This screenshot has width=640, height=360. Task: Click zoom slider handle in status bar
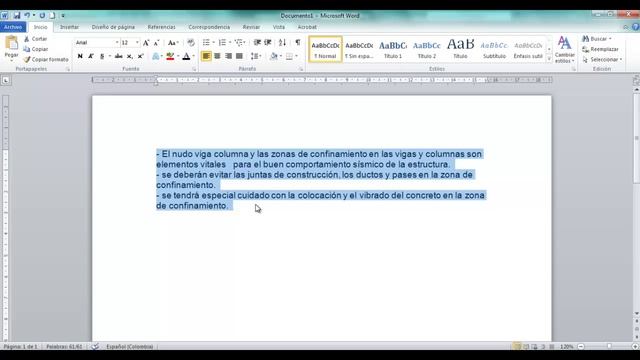click(609, 347)
